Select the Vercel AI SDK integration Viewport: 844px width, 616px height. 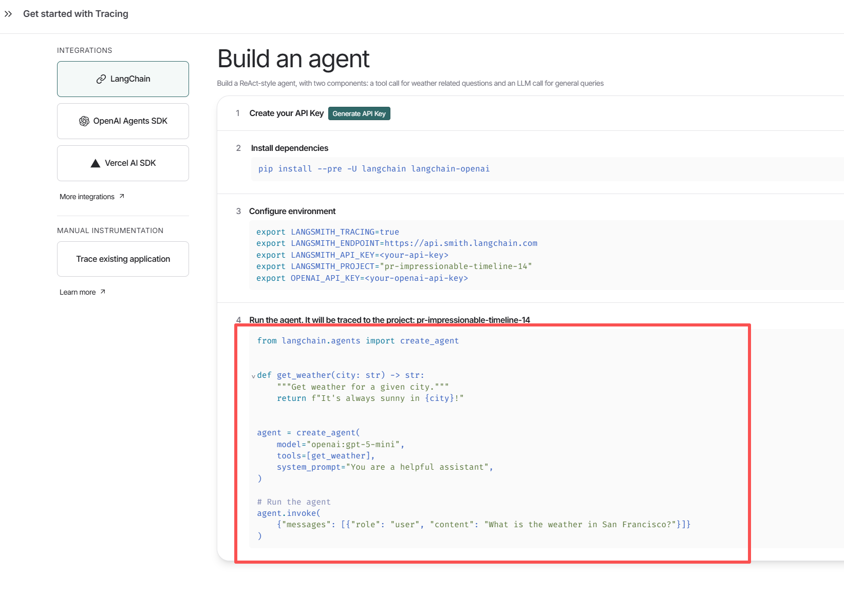(123, 163)
